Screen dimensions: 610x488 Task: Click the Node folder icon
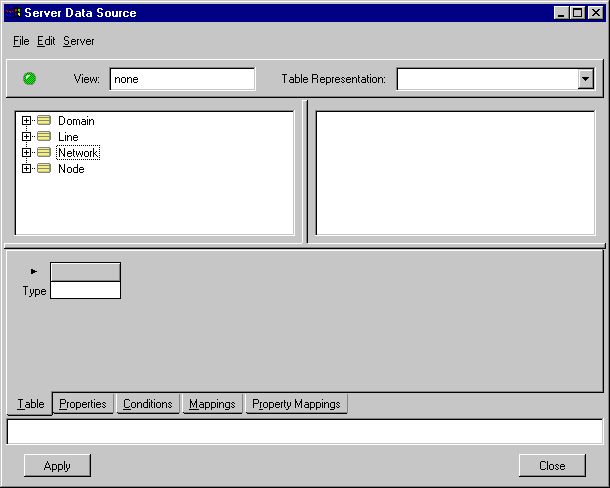coord(44,169)
